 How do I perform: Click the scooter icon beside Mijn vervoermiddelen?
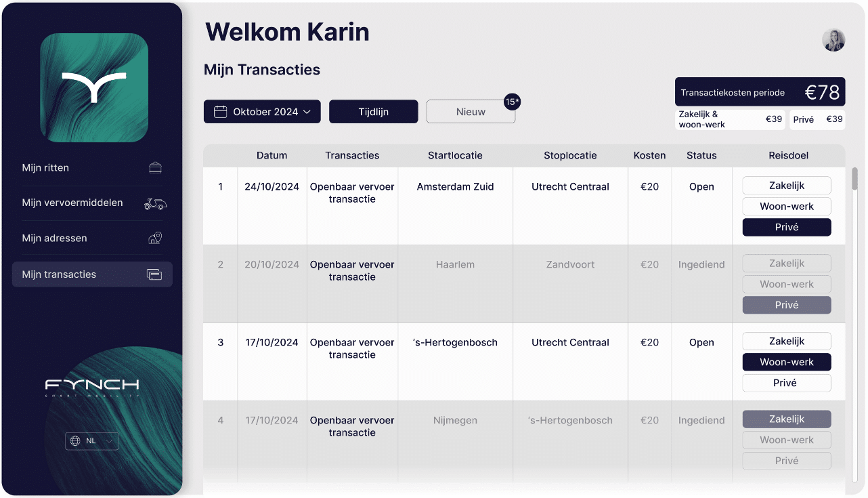(155, 203)
